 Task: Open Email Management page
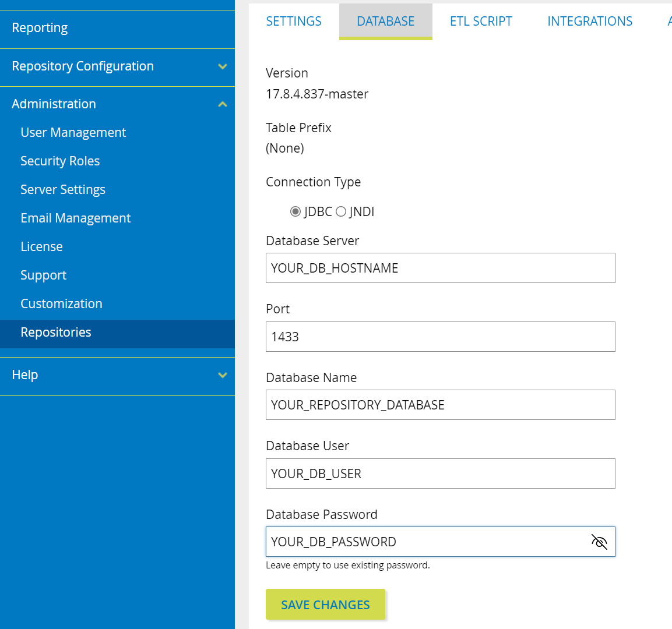[76, 218]
